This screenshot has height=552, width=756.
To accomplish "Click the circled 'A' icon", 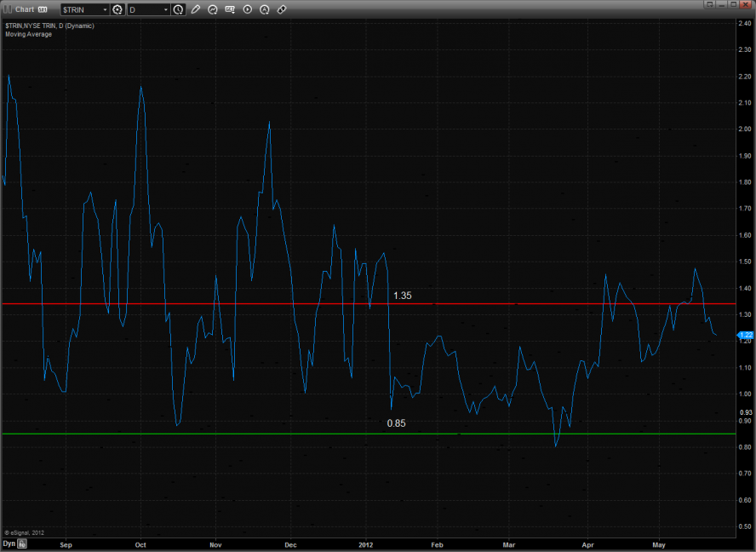I will tap(264, 9).
